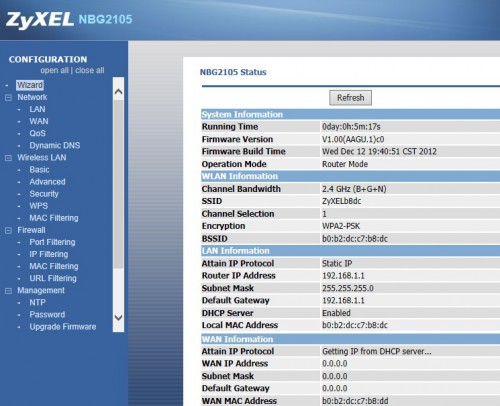The height and width of the screenshot is (406, 500).
Task: Open QoS settings page
Action: 37,133
